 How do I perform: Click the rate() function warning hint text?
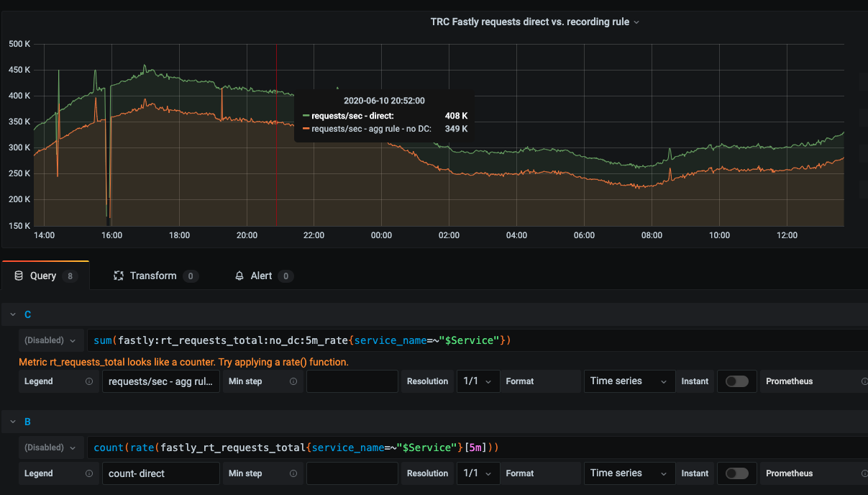click(x=183, y=362)
